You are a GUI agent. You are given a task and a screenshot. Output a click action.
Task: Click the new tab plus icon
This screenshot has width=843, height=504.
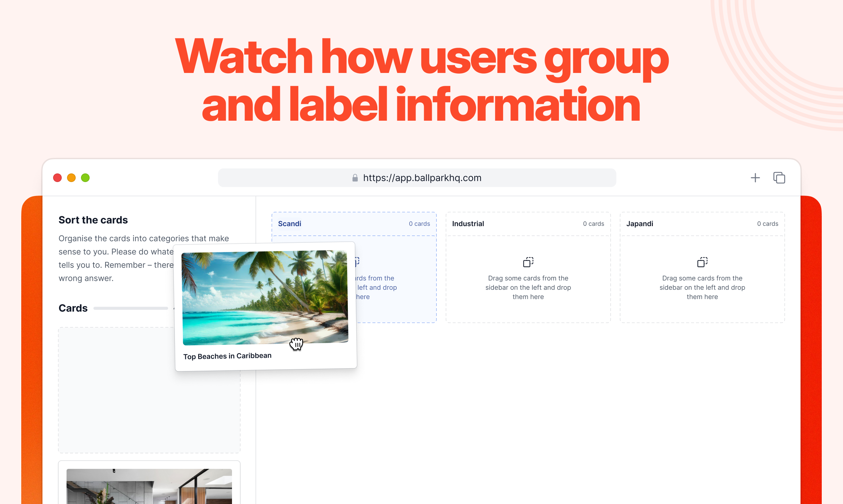[755, 178]
